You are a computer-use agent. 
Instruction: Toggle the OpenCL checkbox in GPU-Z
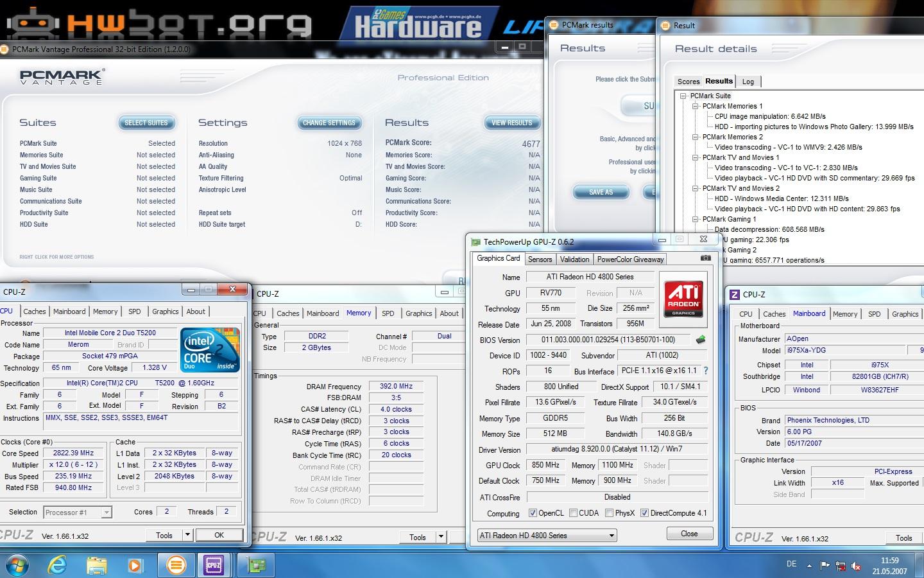tap(533, 513)
